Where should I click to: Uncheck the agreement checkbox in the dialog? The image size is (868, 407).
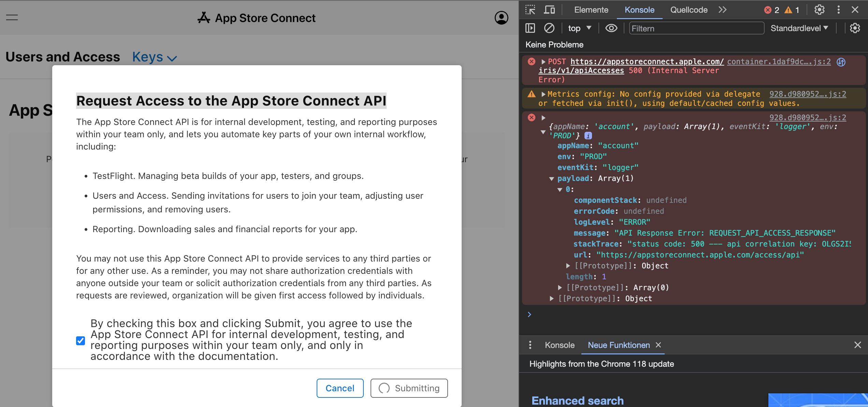click(x=81, y=340)
